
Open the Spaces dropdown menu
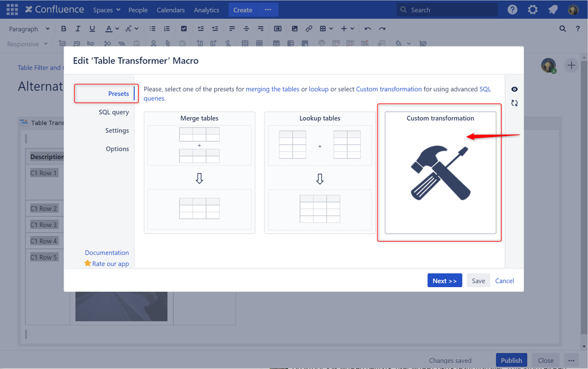107,10
